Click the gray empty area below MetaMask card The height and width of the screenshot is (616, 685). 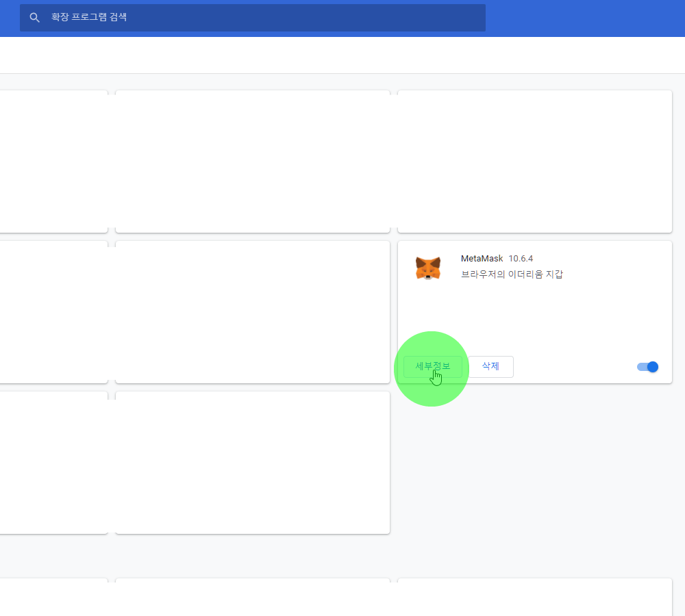click(534, 479)
